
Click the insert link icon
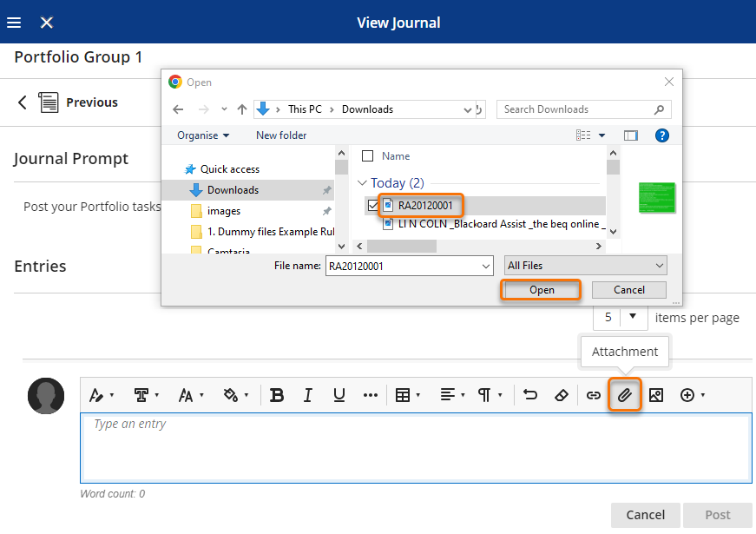tap(593, 395)
